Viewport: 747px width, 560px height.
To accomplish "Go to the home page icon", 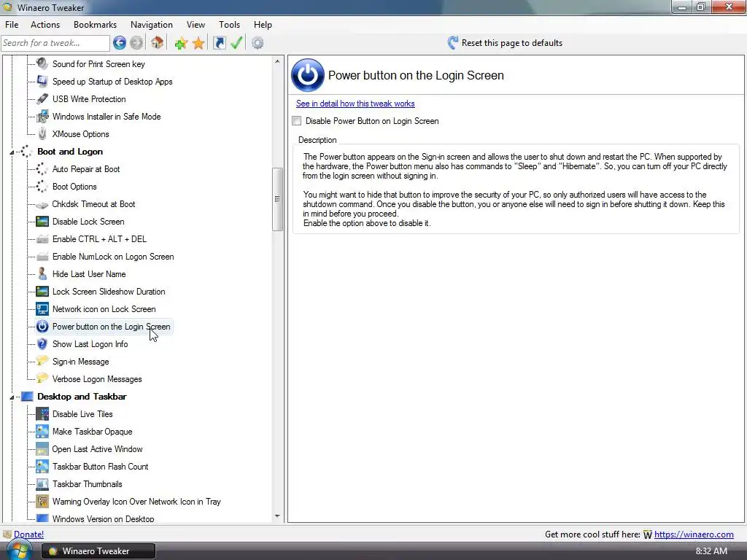I will click(158, 43).
